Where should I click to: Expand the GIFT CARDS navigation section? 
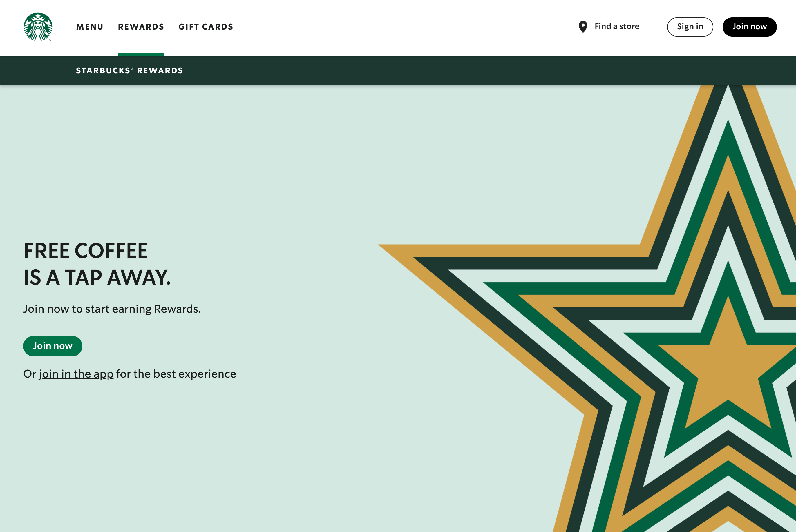pos(206,27)
